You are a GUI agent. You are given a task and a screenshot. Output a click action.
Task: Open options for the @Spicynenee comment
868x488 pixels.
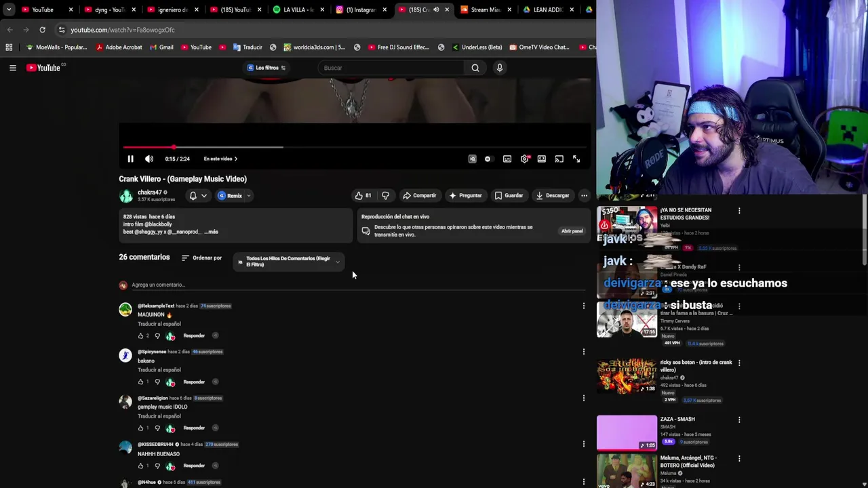584,352
